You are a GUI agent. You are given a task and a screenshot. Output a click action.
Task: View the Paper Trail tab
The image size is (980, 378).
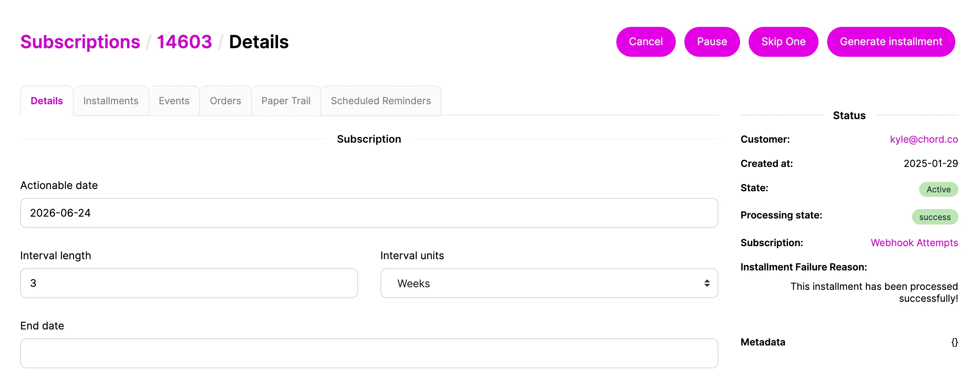point(286,101)
